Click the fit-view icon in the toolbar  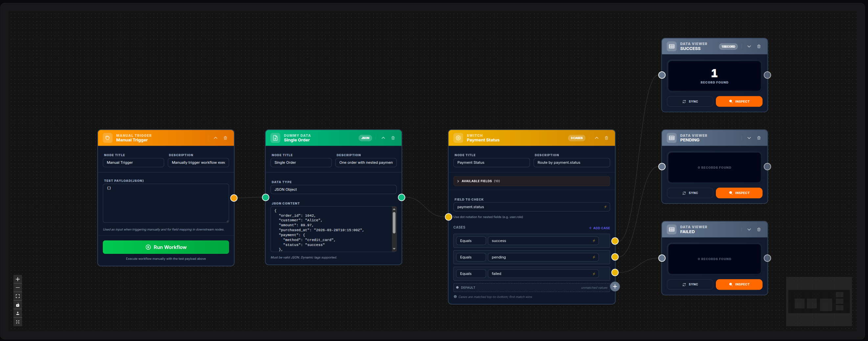tap(17, 296)
